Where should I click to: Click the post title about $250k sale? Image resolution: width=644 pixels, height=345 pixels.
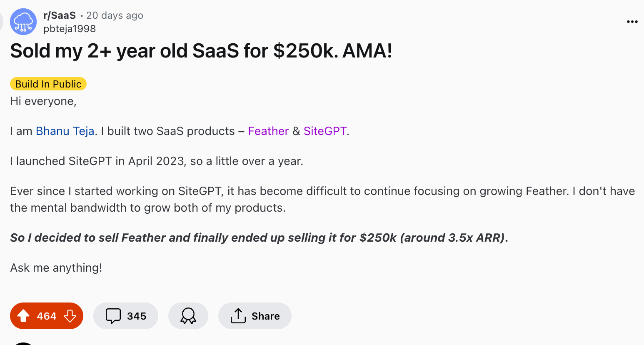pos(201,51)
